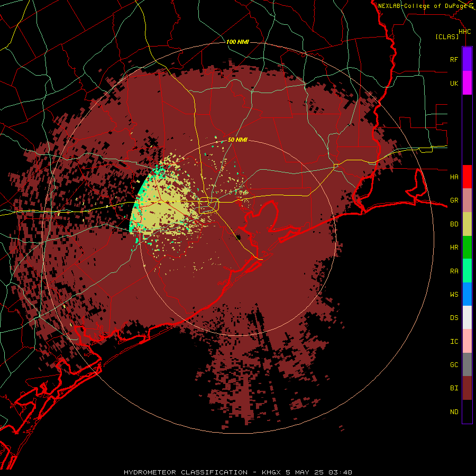The width and height of the screenshot is (476, 476).
Task: Click the RF legend label
Action: (x=454, y=59)
